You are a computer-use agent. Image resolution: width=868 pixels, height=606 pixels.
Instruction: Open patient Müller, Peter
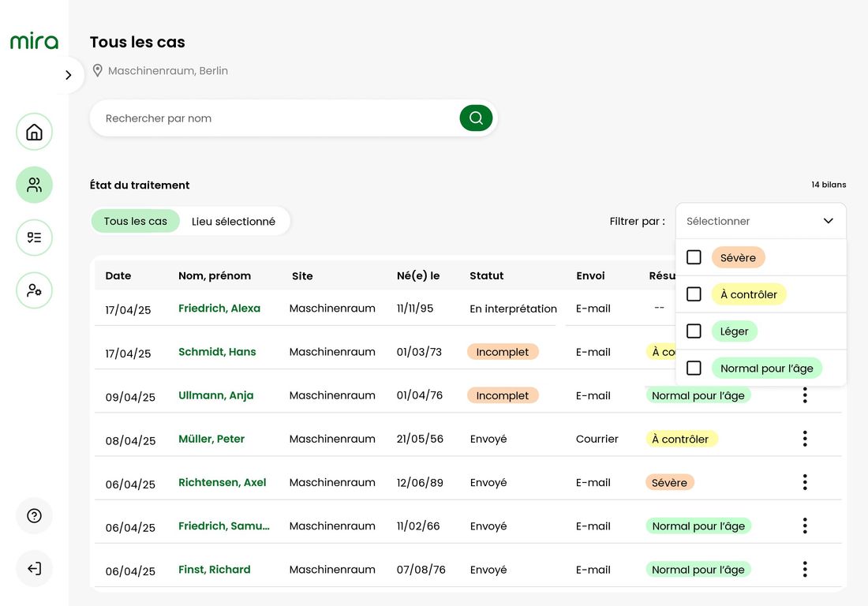click(211, 439)
